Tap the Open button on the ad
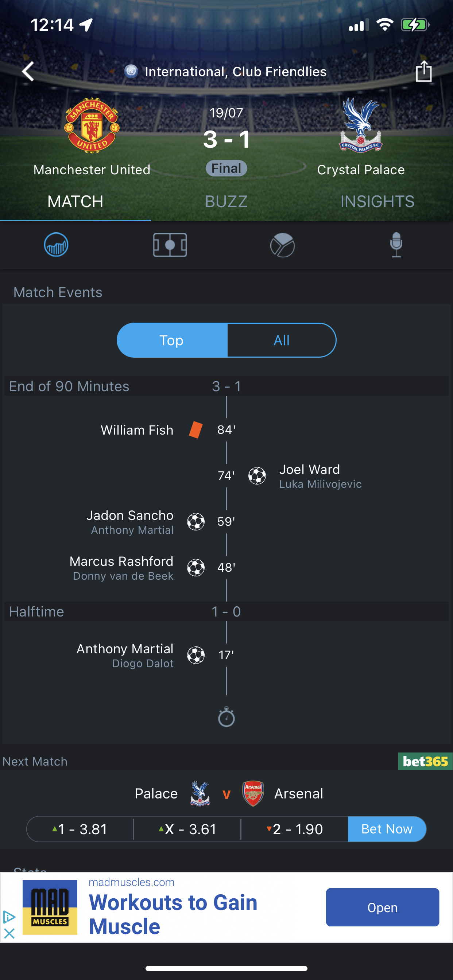 [382, 907]
